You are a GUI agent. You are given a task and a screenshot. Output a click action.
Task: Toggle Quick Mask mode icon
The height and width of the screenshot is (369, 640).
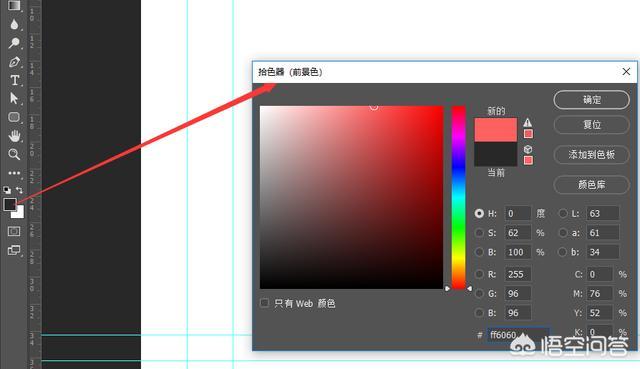point(14,231)
